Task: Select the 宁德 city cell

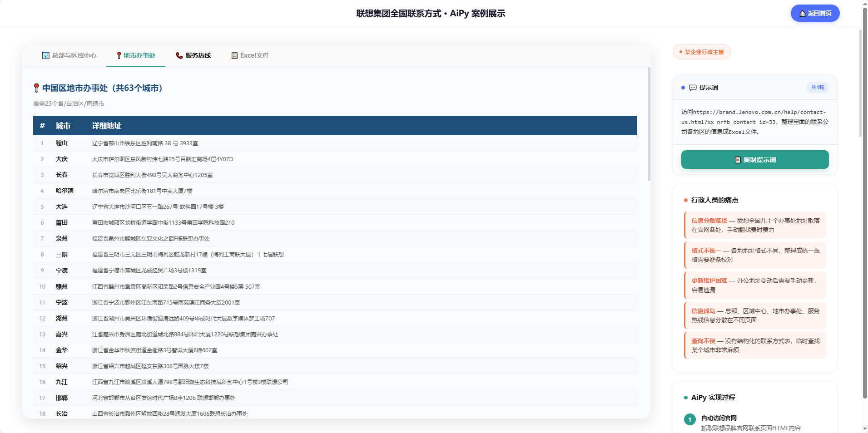Action: point(62,271)
